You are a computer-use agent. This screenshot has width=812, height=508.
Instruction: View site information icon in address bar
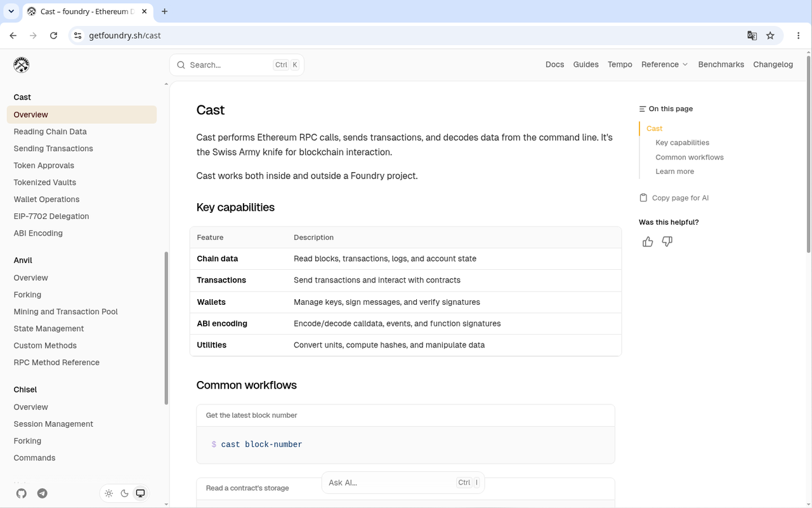[x=77, y=36]
